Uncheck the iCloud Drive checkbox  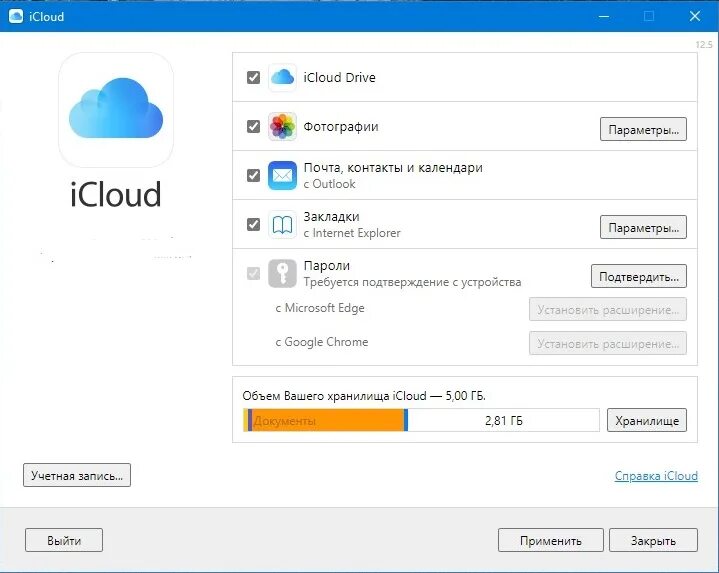(254, 77)
